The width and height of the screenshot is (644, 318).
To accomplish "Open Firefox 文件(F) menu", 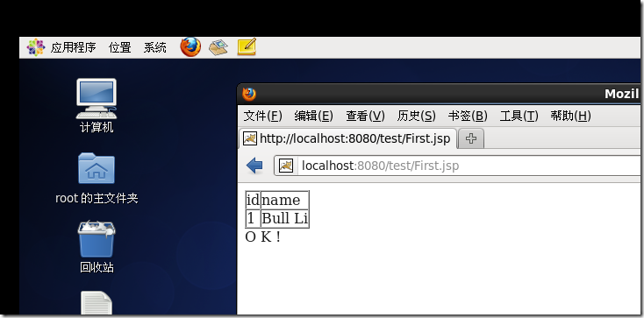I will pyautogui.click(x=263, y=117).
